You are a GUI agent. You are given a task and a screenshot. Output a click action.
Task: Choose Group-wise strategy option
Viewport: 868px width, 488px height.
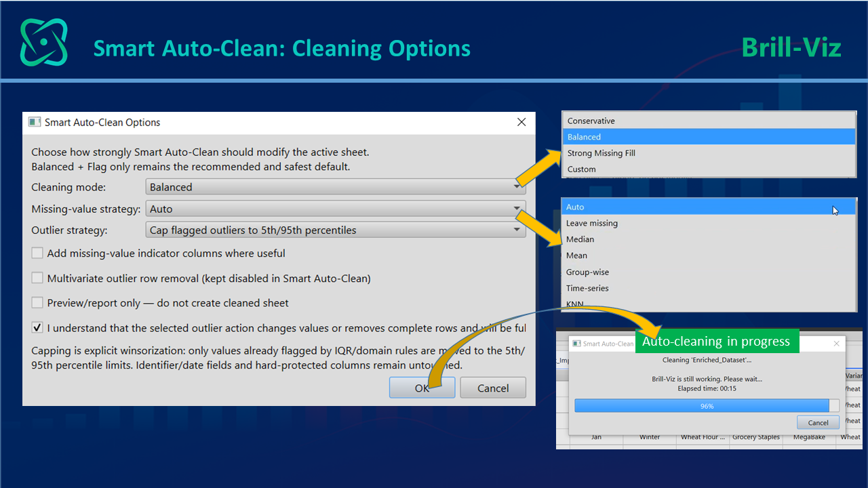tap(709, 272)
